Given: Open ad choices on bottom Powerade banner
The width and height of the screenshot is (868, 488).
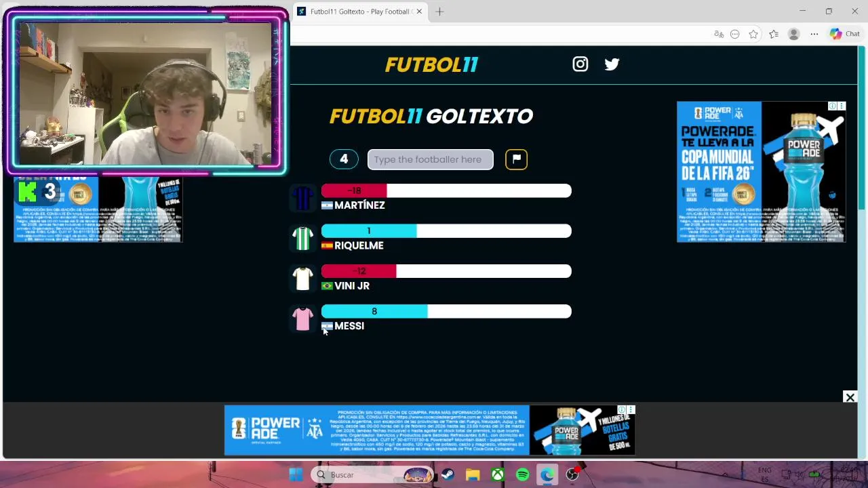Looking at the screenshot, I should click(x=622, y=409).
